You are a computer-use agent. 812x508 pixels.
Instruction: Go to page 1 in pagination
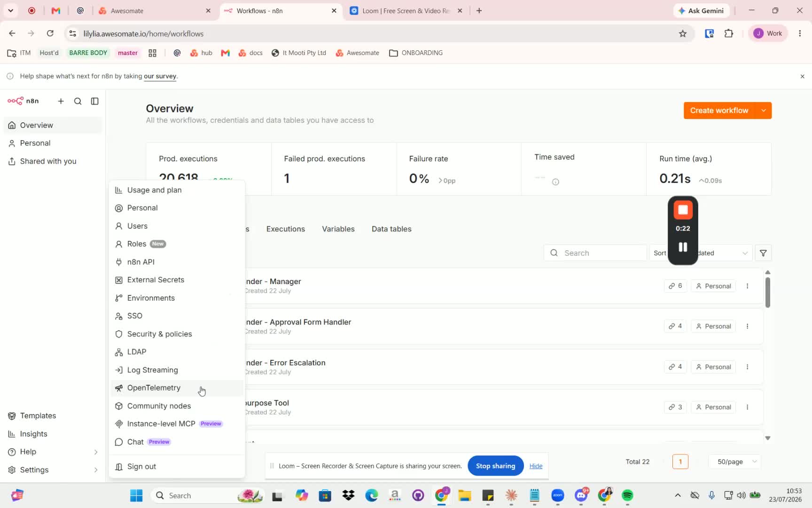680,462
